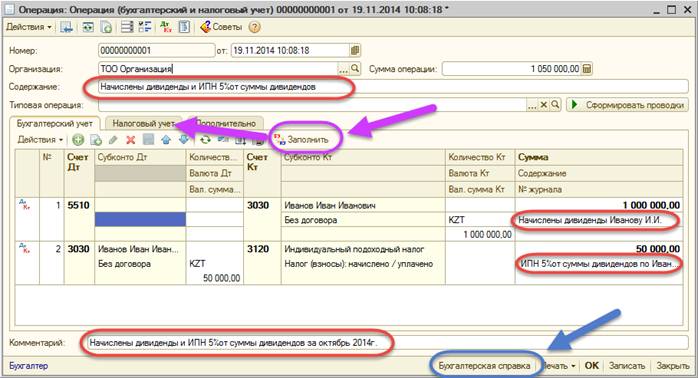698x378 pixels.
Task: Clear Типовая операция with the X icon
Action: pos(544,105)
